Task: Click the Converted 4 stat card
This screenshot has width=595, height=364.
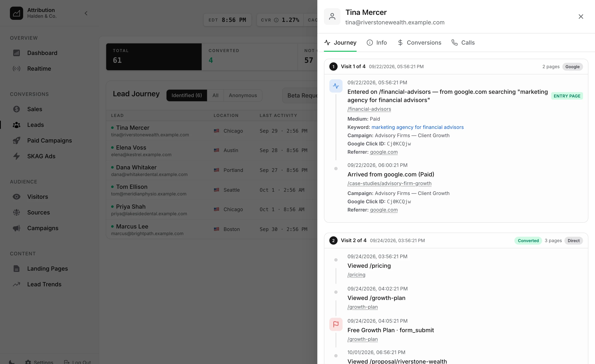Action: [249, 57]
